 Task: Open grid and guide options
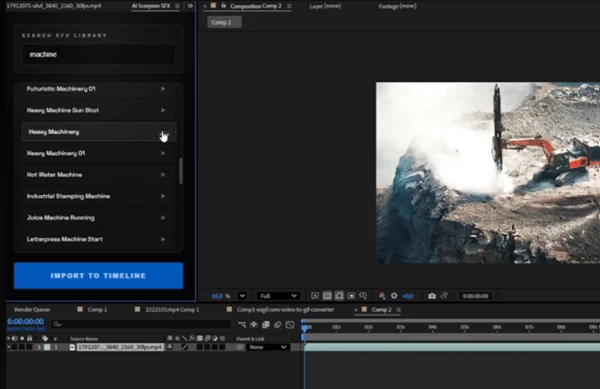pos(363,296)
